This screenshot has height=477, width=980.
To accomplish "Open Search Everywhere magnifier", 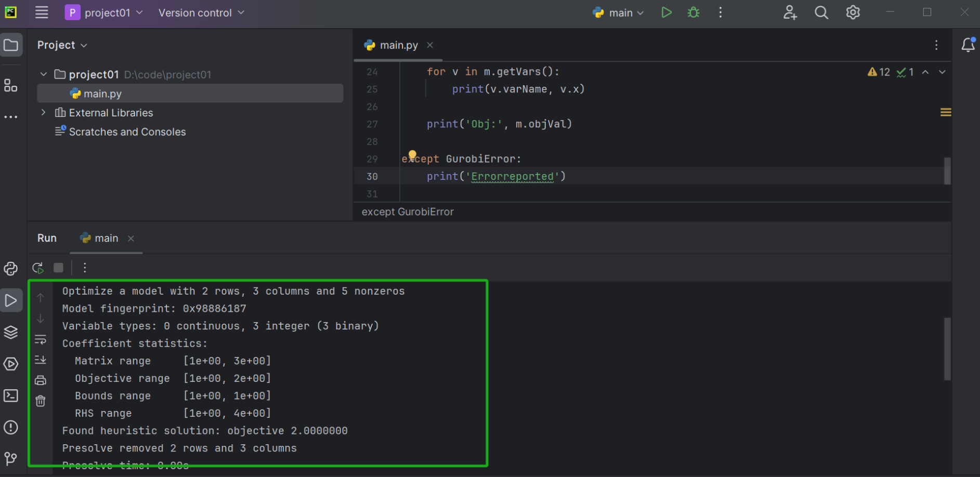I will click(821, 12).
